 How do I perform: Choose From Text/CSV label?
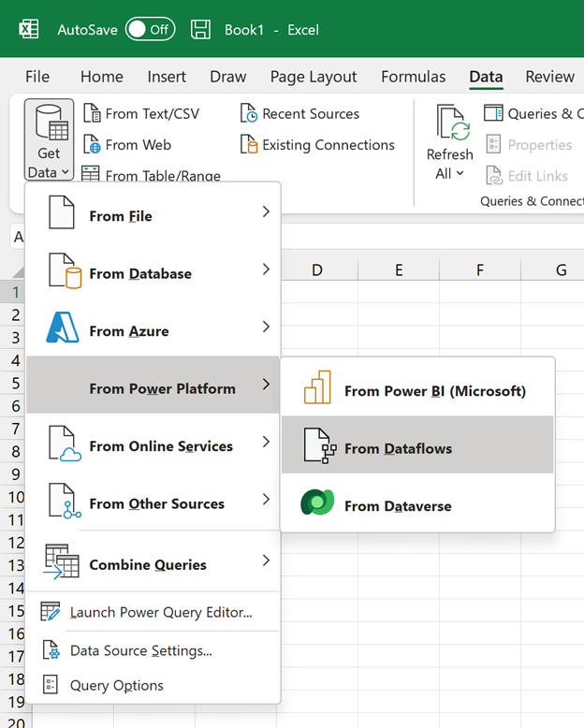click(153, 114)
